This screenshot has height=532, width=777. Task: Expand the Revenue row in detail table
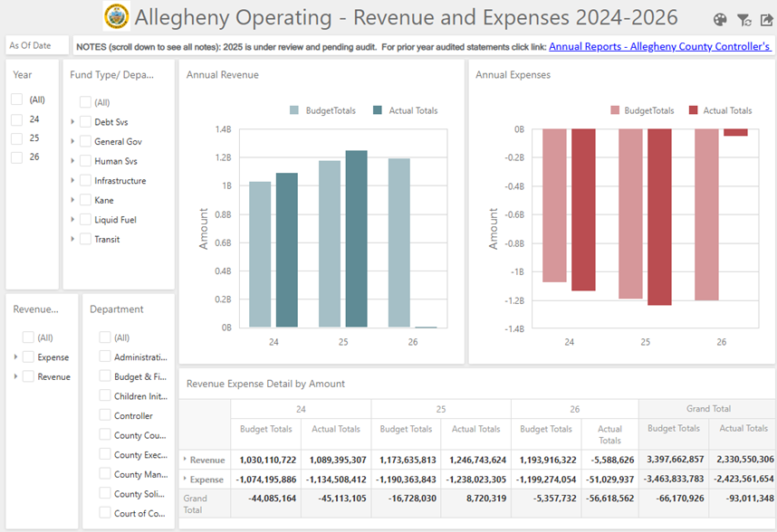click(x=185, y=460)
